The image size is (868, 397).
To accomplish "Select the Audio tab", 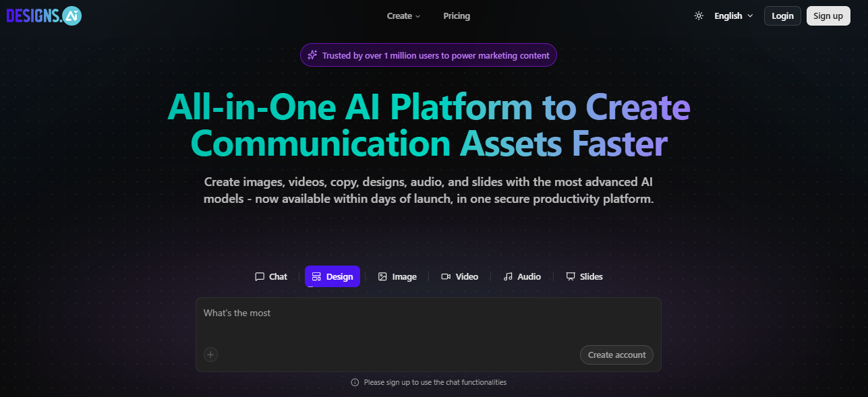I will (x=522, y=276).
